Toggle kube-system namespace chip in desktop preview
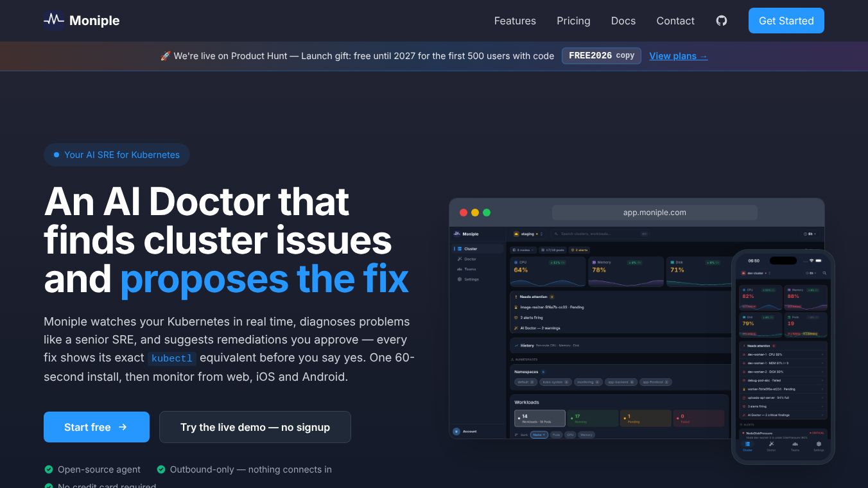868x488 pixels. (555, 382)
